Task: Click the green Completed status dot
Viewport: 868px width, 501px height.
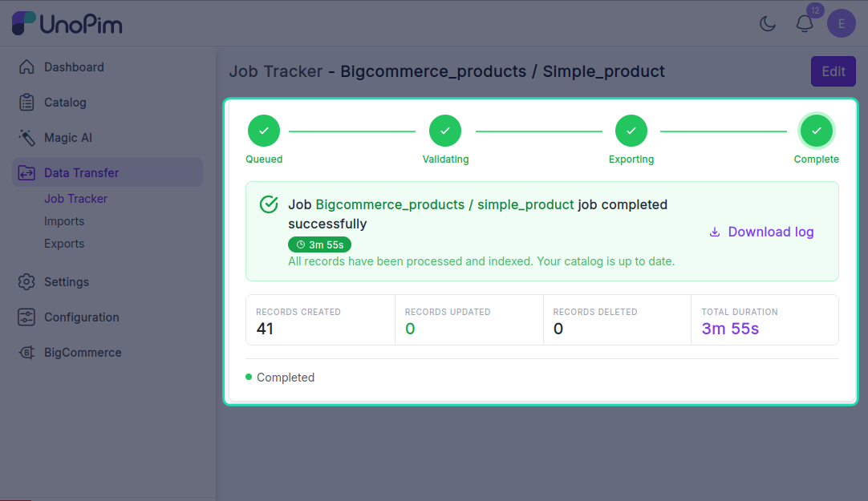Action: pos(249,377)
